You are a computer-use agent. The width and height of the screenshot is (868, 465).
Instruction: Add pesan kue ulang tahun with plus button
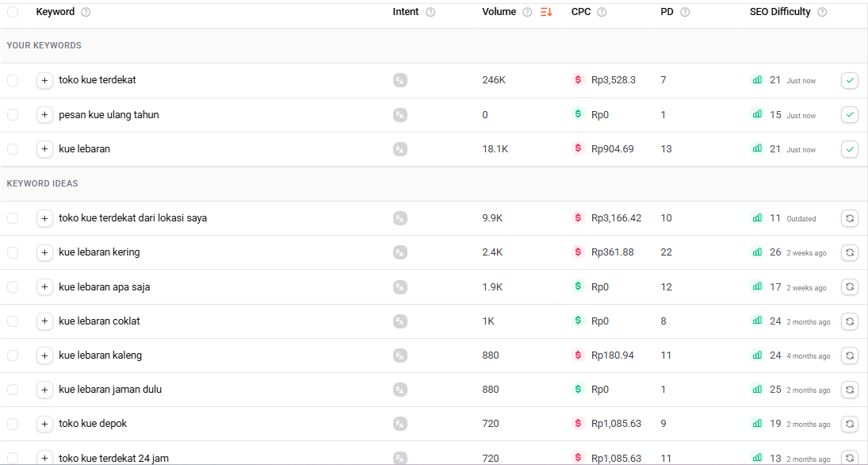pos(45,115)
